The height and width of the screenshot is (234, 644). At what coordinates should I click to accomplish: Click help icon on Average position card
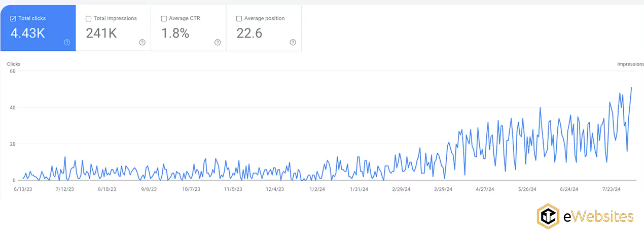pos(293,43)
